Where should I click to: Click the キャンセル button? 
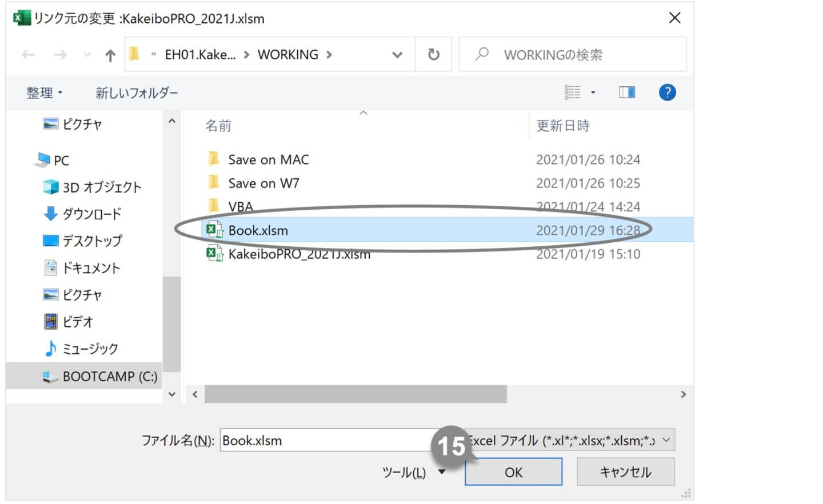625,472
